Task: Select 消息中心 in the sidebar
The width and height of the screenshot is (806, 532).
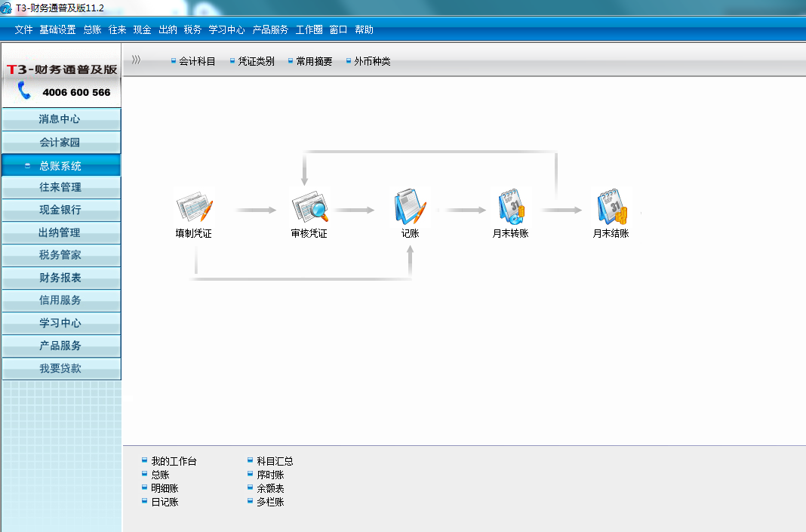Action: point(61,119)
